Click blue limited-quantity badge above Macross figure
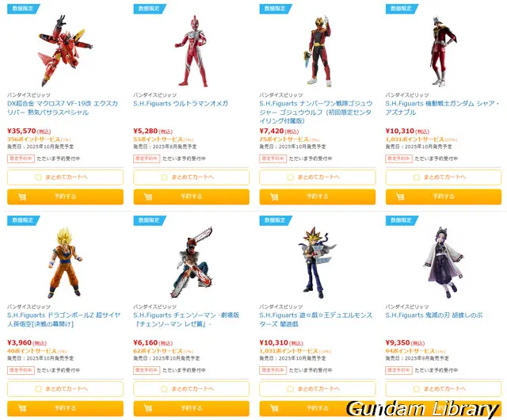 click(x=23, y=9)
